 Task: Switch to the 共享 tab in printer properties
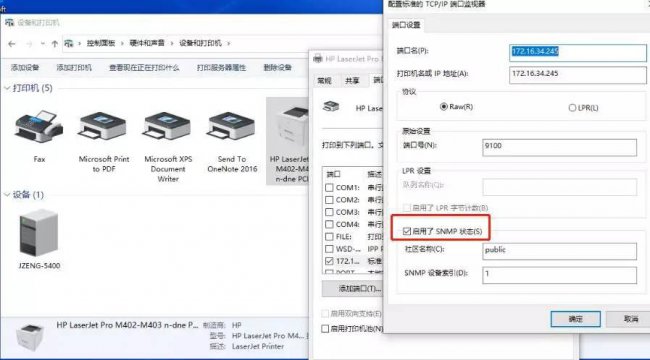click(352, 80)
